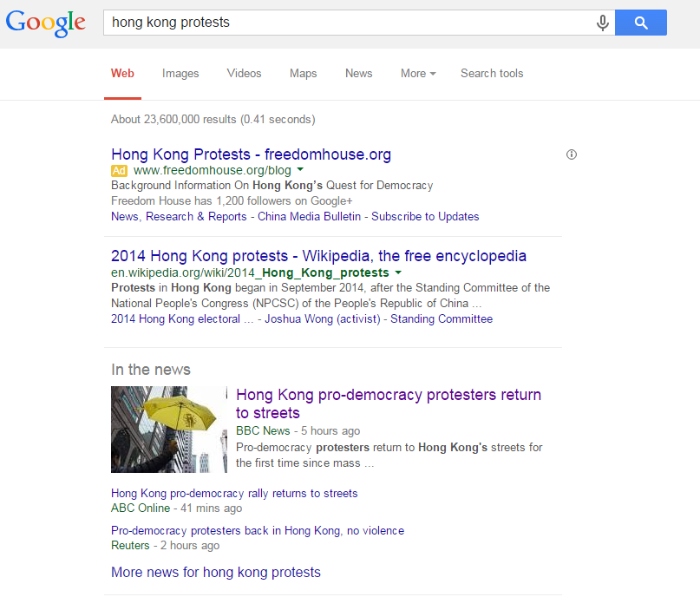This screenshot has height=597, width=700.
Task: Expand the More dropdown menu
Action: (x=418, y=73)
